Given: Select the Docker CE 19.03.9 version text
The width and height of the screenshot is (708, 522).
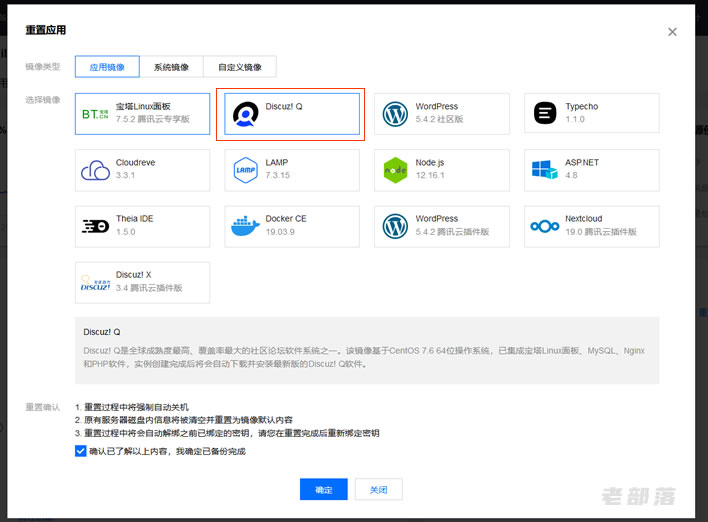Looking at the screenshot, I should point(280,232).
